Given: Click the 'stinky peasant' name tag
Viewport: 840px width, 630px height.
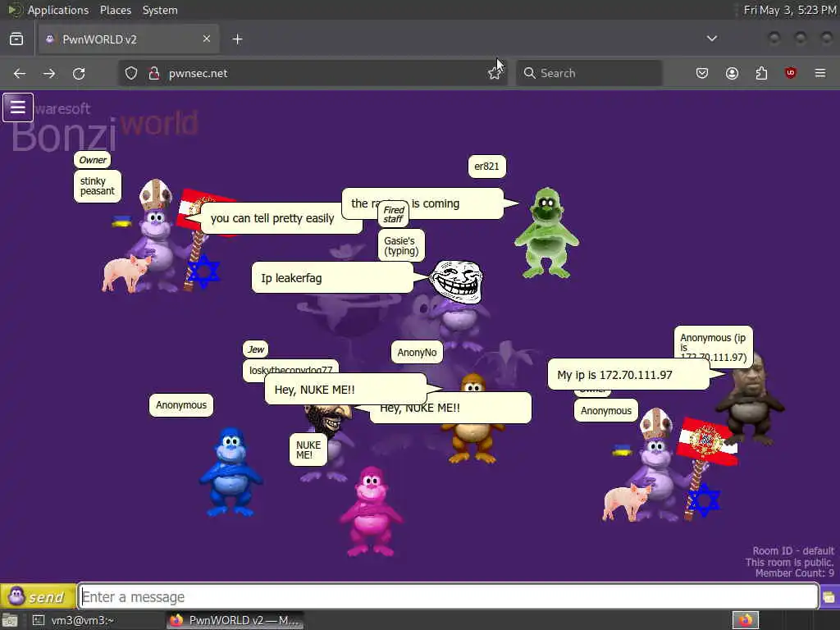Looking at the screenshot, I should [x=98, y=186].
